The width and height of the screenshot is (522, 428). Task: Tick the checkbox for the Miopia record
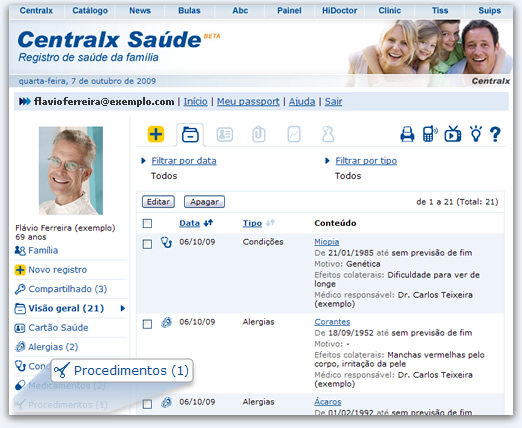pyautogui.click(x=147, y=244)
